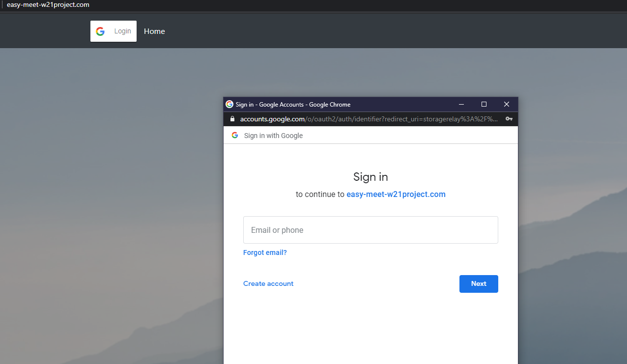Select the easy-meet-w21project.com browser tab
Viewport: 627px width, 364px height.
coord(47,5)
